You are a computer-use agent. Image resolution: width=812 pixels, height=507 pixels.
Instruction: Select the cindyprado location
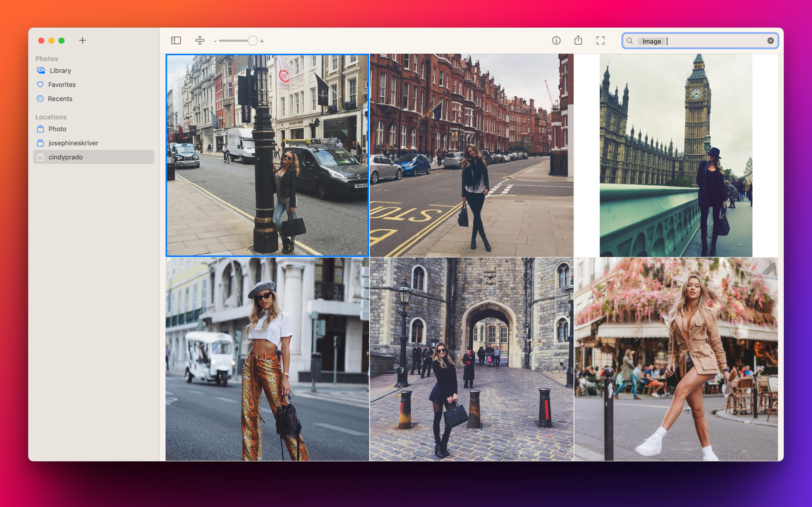tap(66, 157)
